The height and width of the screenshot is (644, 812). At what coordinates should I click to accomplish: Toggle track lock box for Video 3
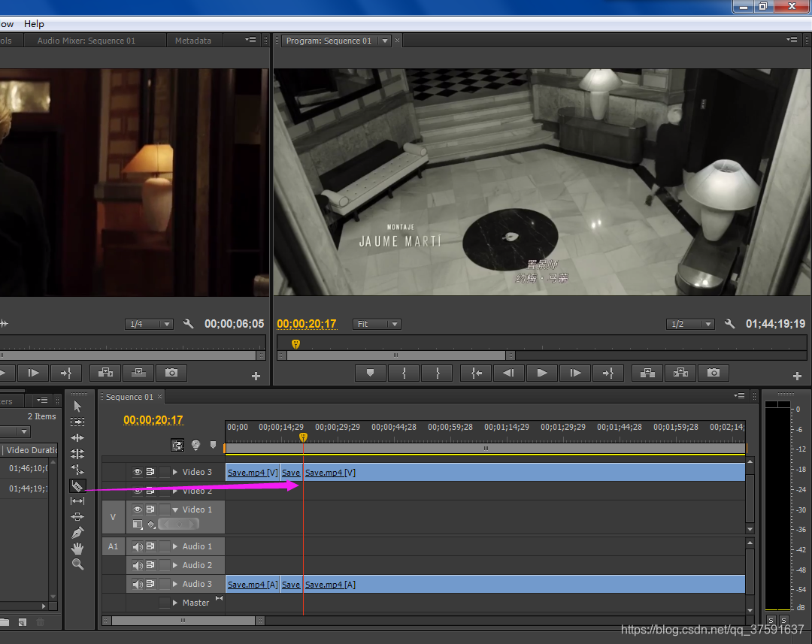pyautogui.click(x=165, y=472)
